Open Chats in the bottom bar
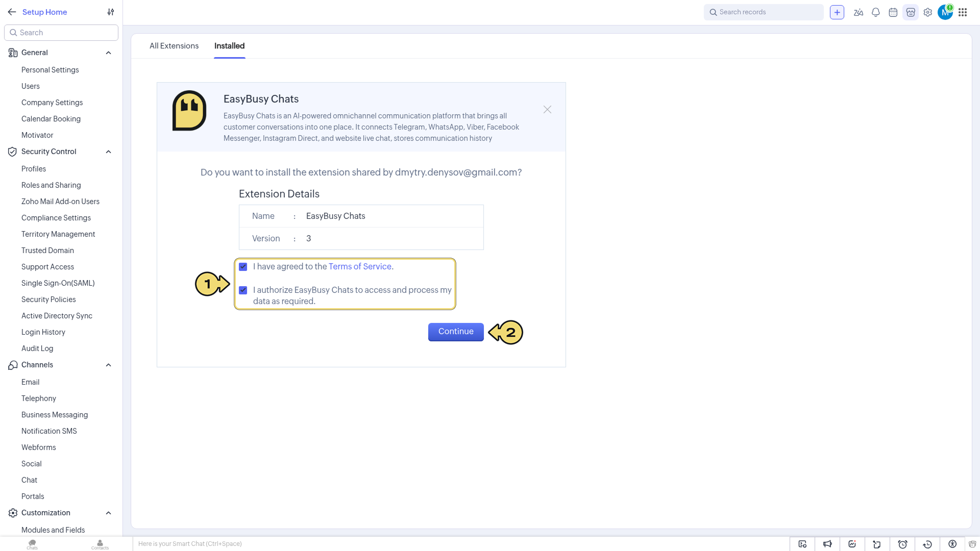This screenshot has height=551, width=980. [32, 544]
